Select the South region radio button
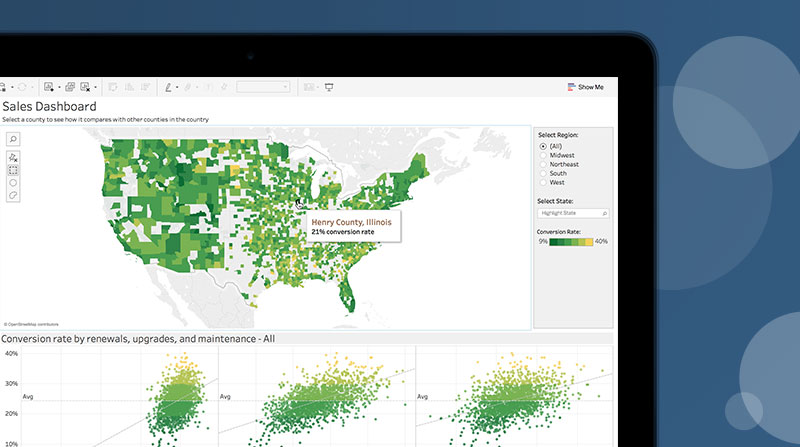 543,173
